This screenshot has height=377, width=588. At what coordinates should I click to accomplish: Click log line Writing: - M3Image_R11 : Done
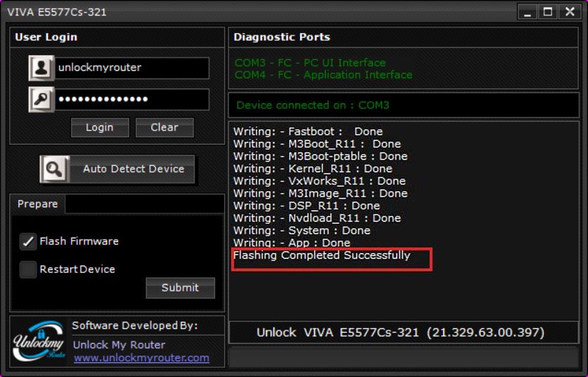(321, 193)
